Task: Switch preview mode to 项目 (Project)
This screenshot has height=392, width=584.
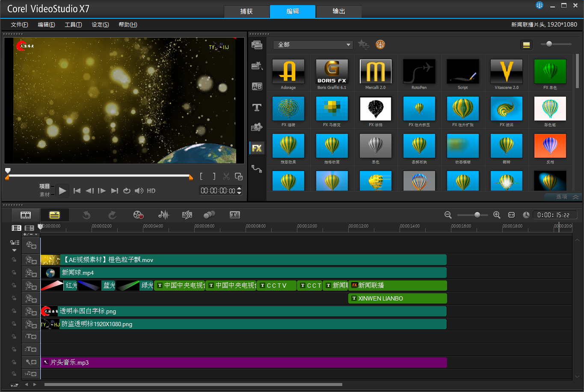Action: 44,186
